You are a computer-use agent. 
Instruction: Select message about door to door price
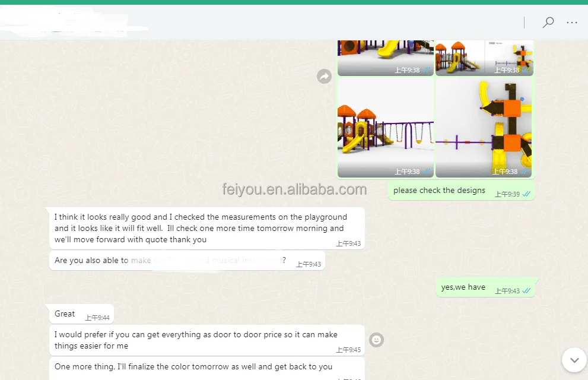(207, 340)
